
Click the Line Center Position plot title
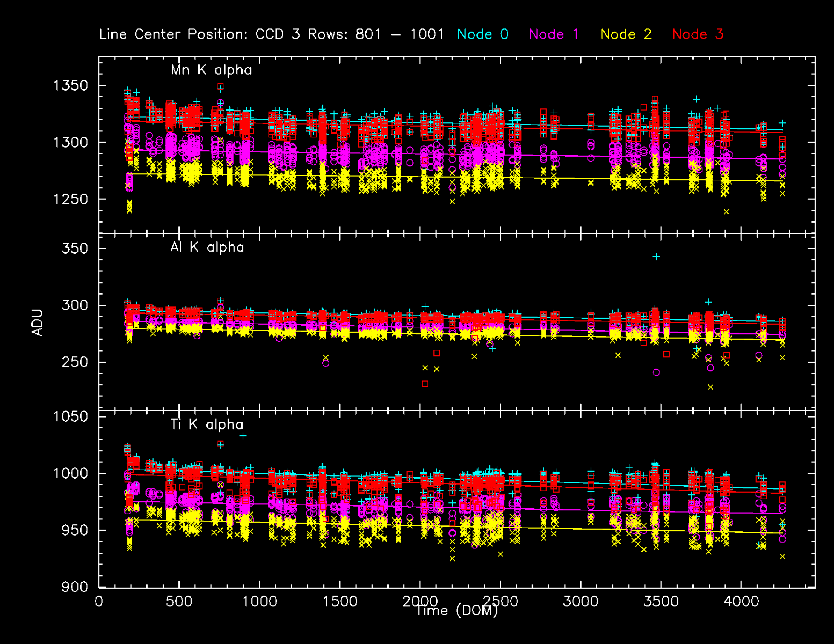(x=271, y=34)
